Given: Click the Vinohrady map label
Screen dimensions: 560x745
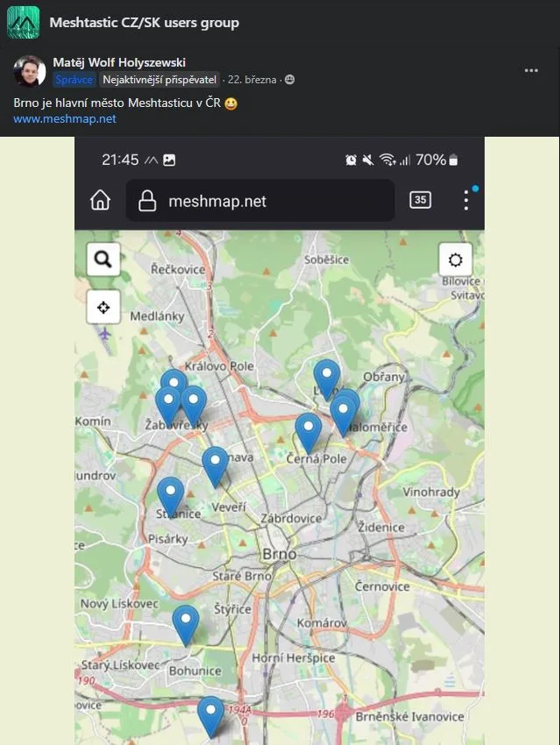Looking at the screenshot, I should 431,492.
